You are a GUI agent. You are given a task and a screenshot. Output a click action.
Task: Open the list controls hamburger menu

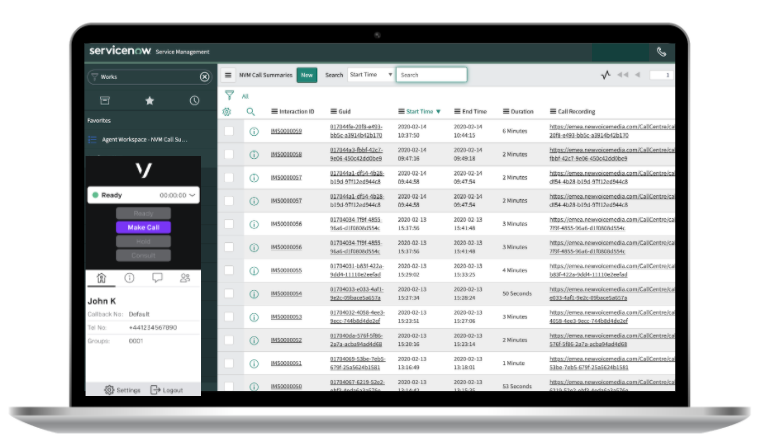coord(228,75)
